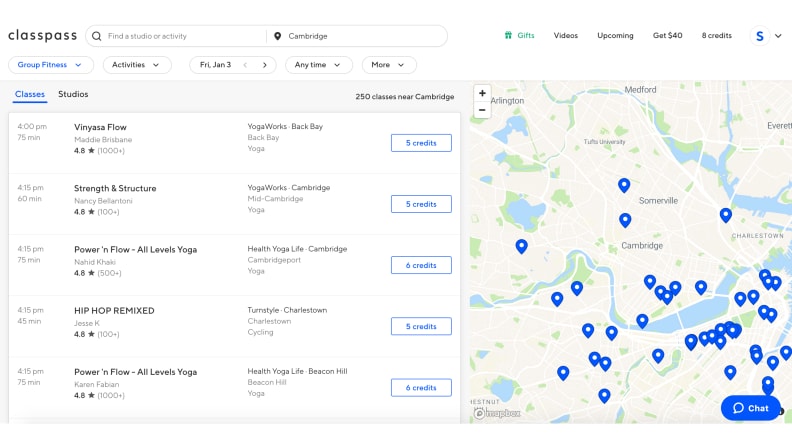Switch to the Studios tab
This screenshot has height=446, width=792.
[x=73, y=94]
